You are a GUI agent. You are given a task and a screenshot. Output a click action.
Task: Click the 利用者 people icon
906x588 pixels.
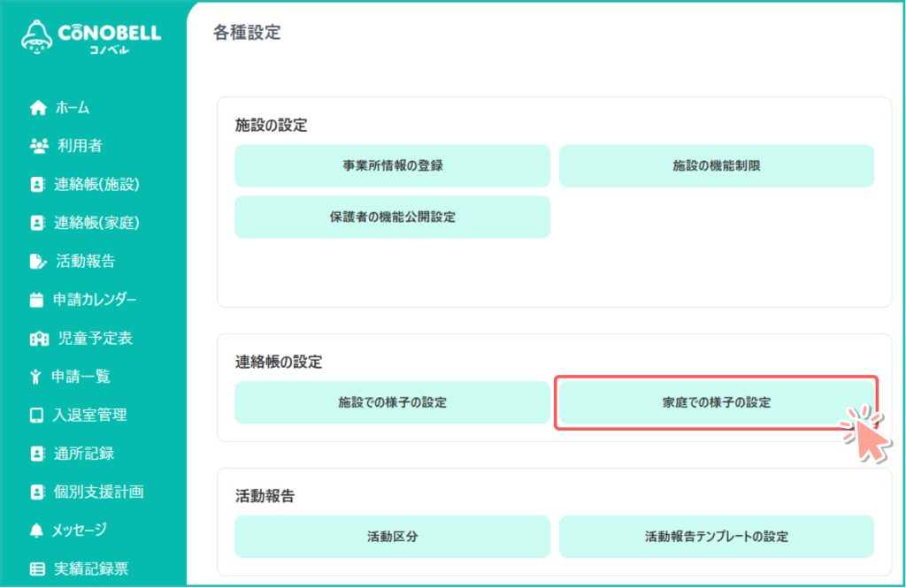point(38,146)
